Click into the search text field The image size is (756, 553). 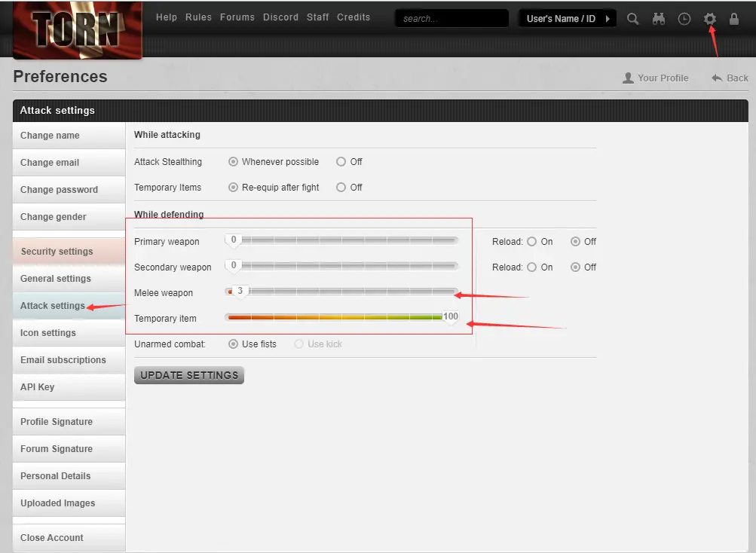click(x=451, y=19)
